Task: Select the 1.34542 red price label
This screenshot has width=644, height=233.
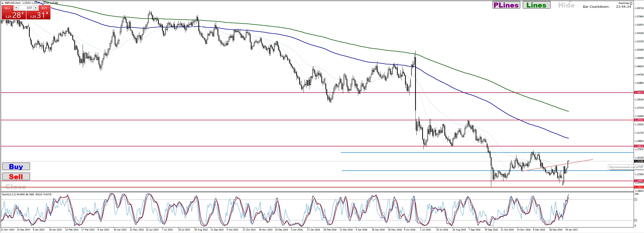Action: [639, 120]
